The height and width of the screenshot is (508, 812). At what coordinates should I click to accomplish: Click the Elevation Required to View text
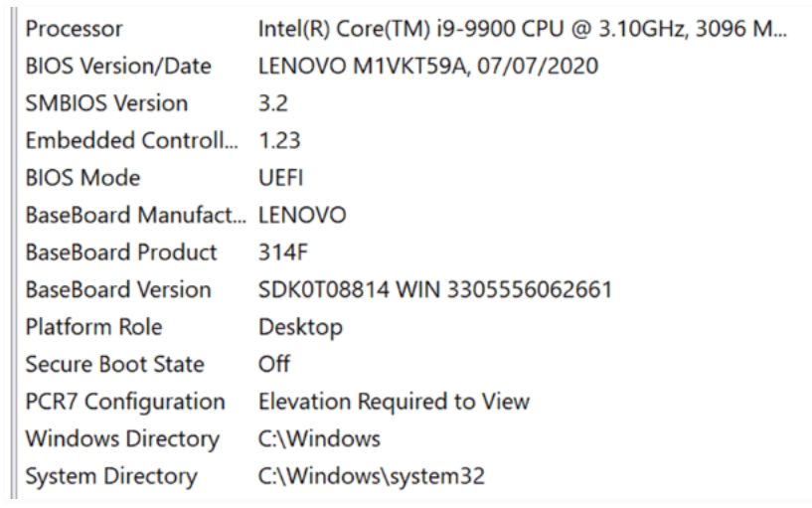click(x=394, y=402)
